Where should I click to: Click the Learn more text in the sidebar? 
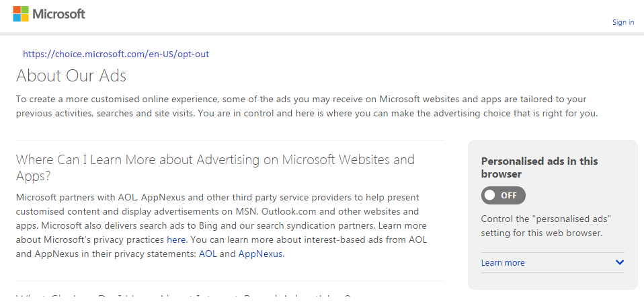503,262
